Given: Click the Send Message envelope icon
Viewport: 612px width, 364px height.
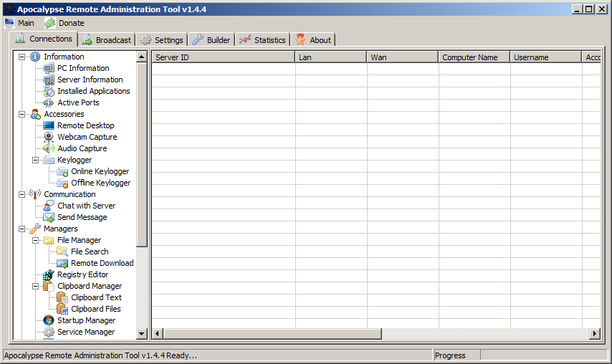Looking at the screenshot, I should pos(49,217).
